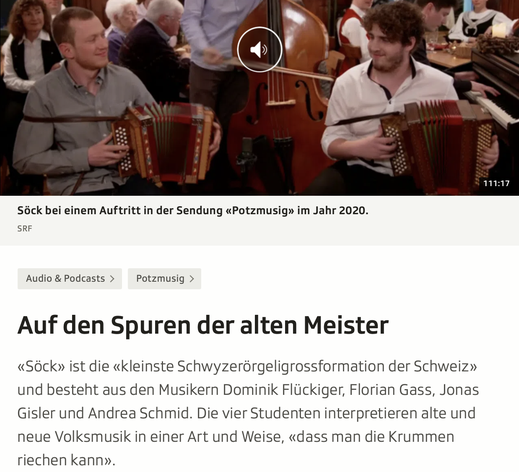Click the chevron next to Audio & Podcasts
The width and height of the screenshot is (519, 472).
[112, 279]
